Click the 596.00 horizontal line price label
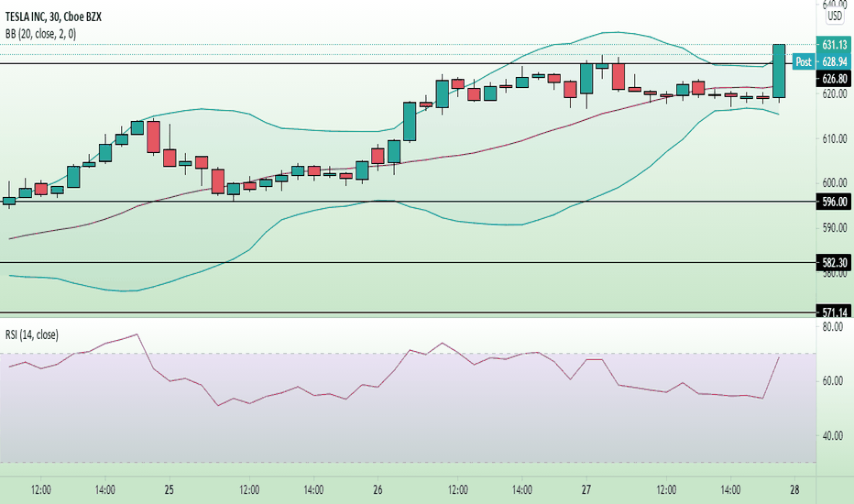Viewport: 854px width, 504px height. tap(834, 202)
